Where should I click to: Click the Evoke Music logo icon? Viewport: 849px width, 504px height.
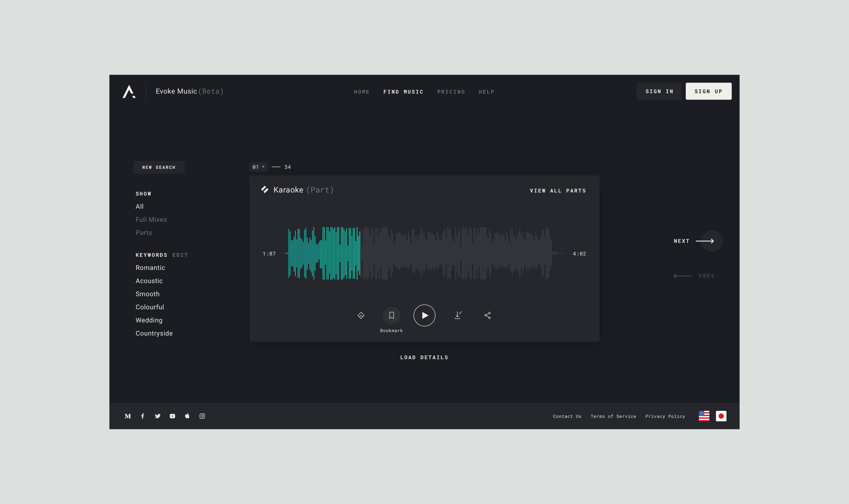coord(129,92)
